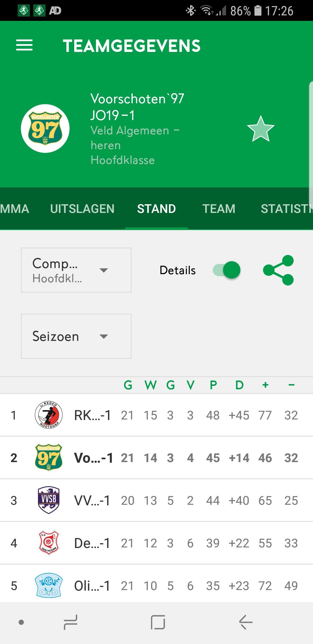Image resolution: width=313 pixels, height=644 pixels.
Task: Switch to the TEAM tab
Action: [219, 209]
